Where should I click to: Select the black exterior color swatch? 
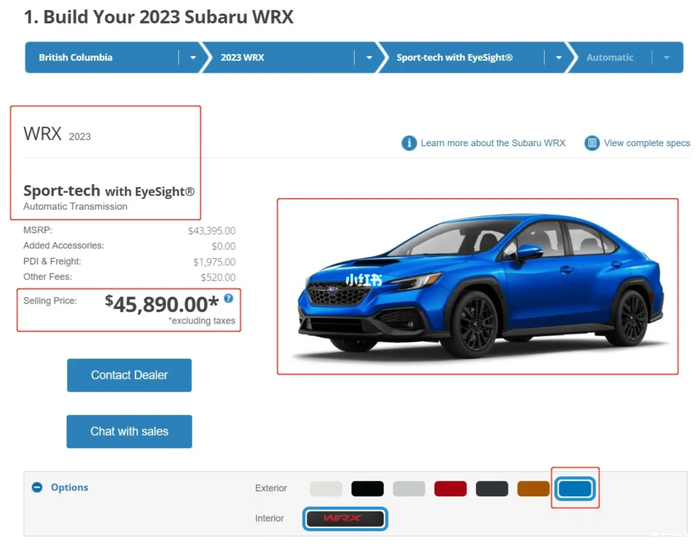click(367, 489)
